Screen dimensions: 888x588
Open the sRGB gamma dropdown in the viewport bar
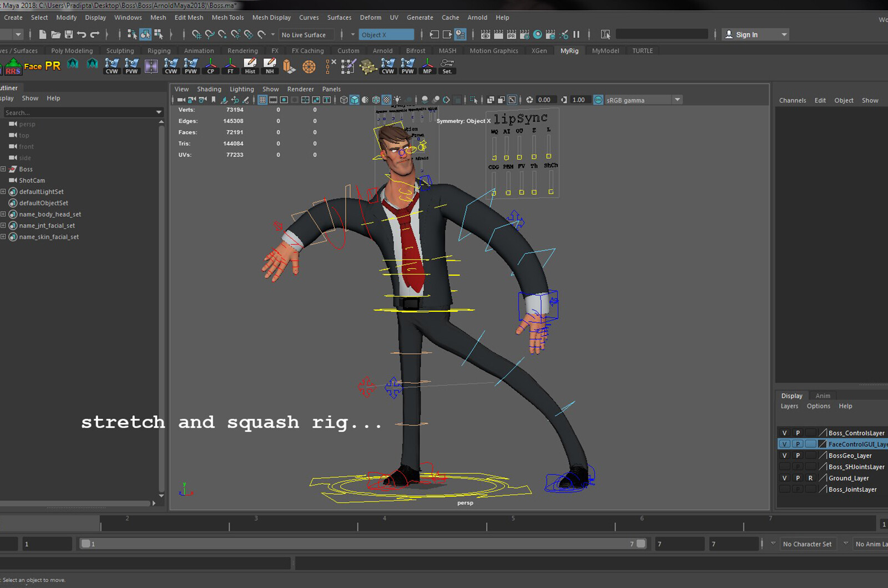click(677, 100)
